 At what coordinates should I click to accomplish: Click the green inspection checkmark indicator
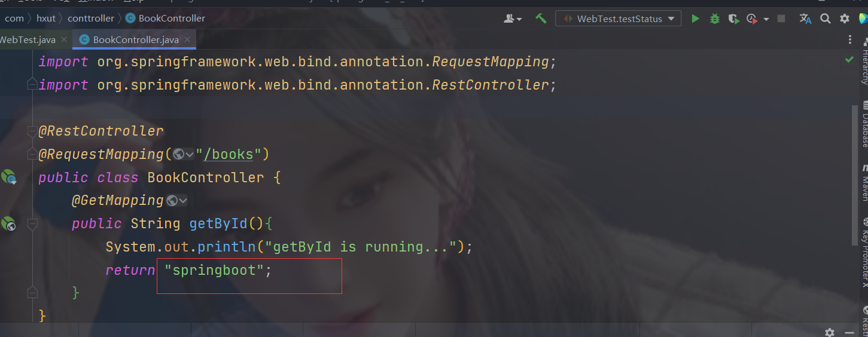(x=849, y=59)
